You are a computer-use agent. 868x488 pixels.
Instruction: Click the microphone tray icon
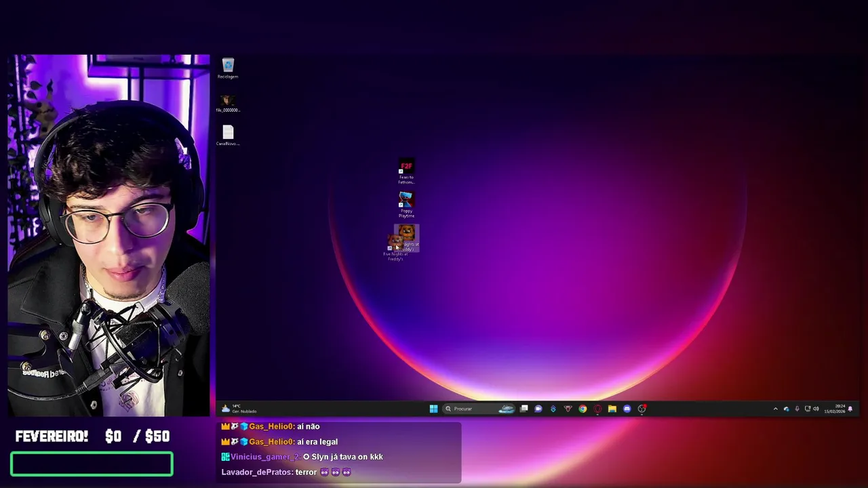(797, 409)
